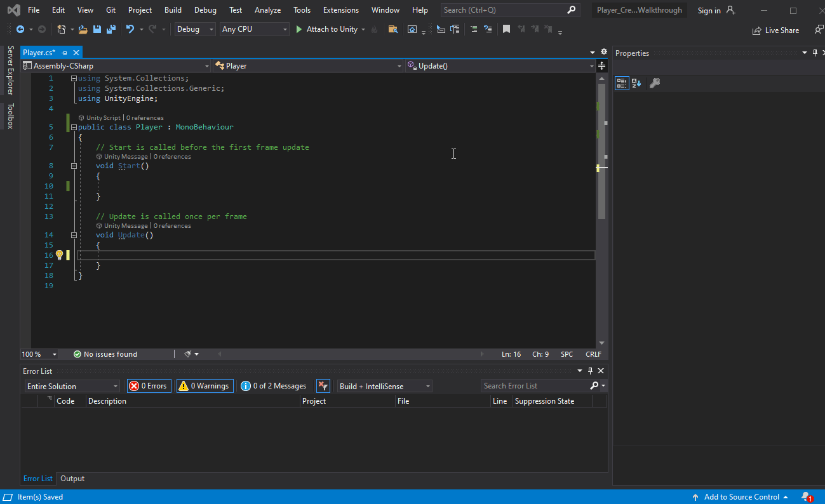Toggle a bookmark with the bookmark icon
The height and width of the screenshot is (504, 825).
point(506,29)
